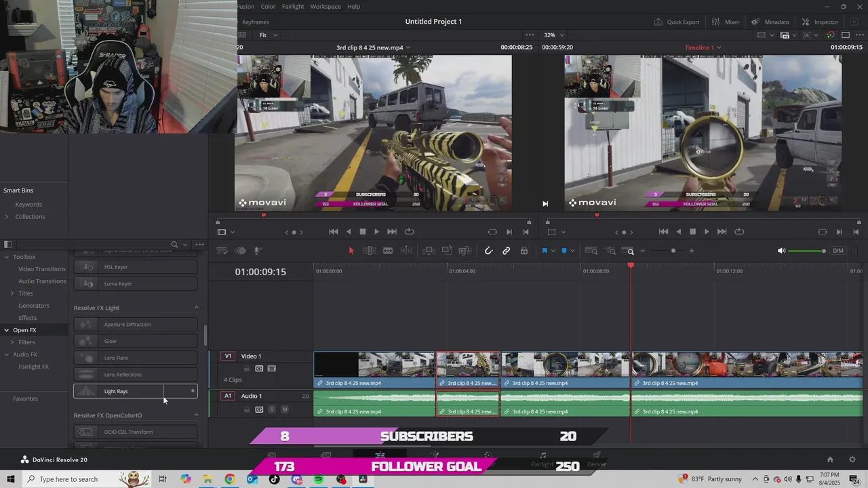
Task: Mute Audio 1 track with M button
Action: click(x=285, y=409)
